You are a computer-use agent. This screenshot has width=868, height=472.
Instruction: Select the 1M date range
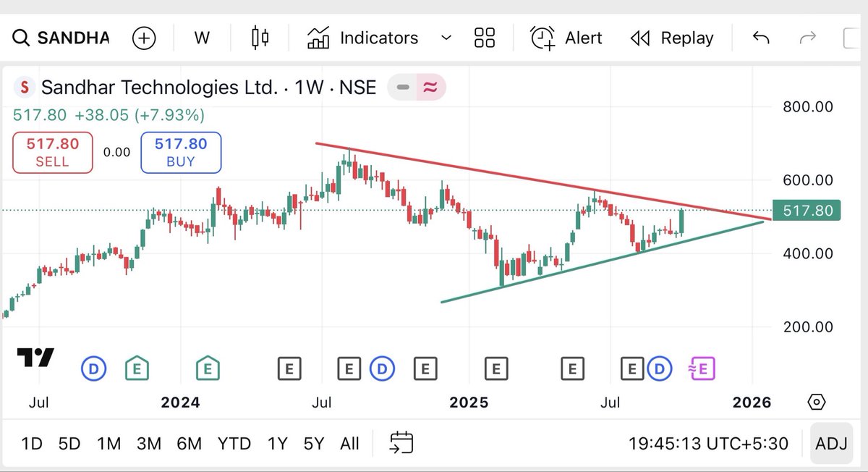tap(109, 443)
